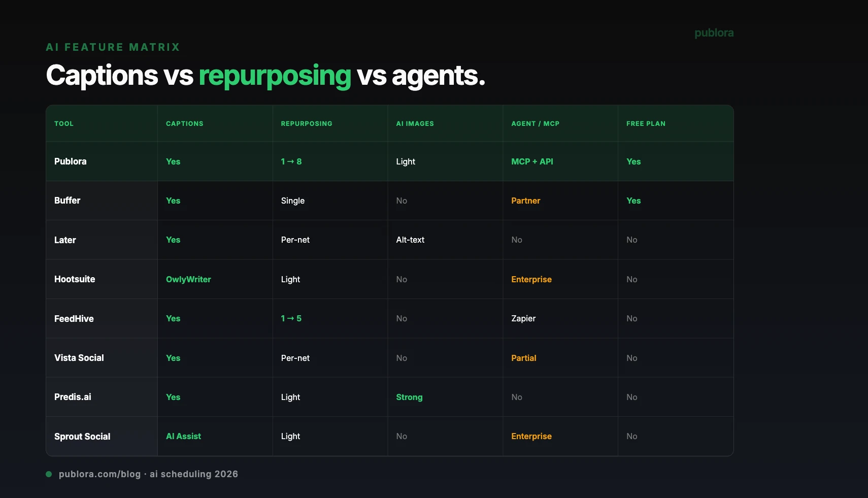The width and height of the screenshot is (868, 498).
Task: Select the Publora tool name
Action: pos(71,161)
